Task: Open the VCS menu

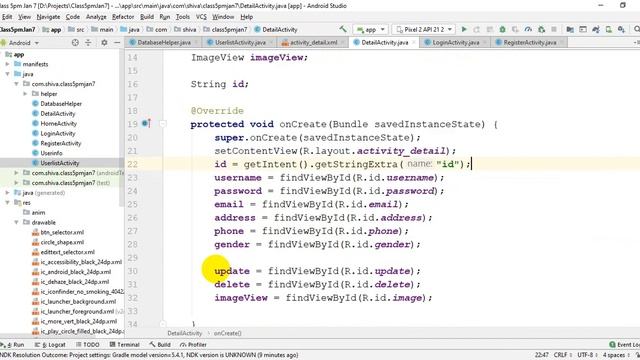Action: 201,17
